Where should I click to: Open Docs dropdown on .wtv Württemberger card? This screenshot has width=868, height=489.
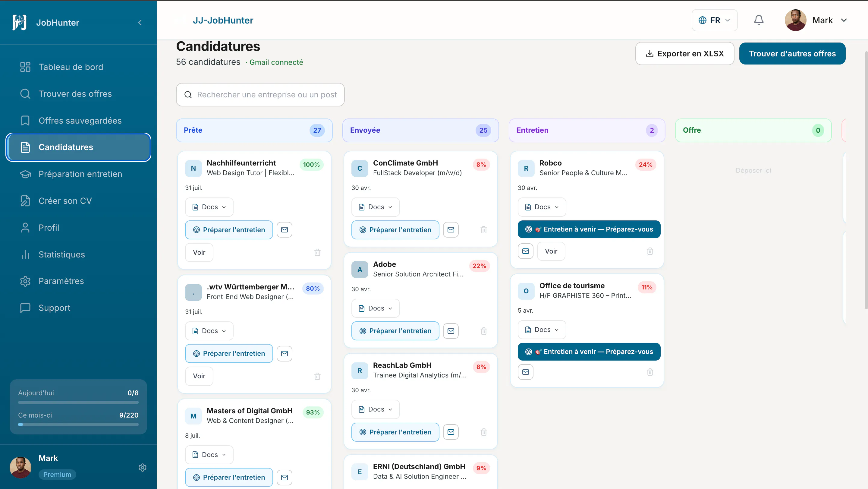(x=209, y=331)
